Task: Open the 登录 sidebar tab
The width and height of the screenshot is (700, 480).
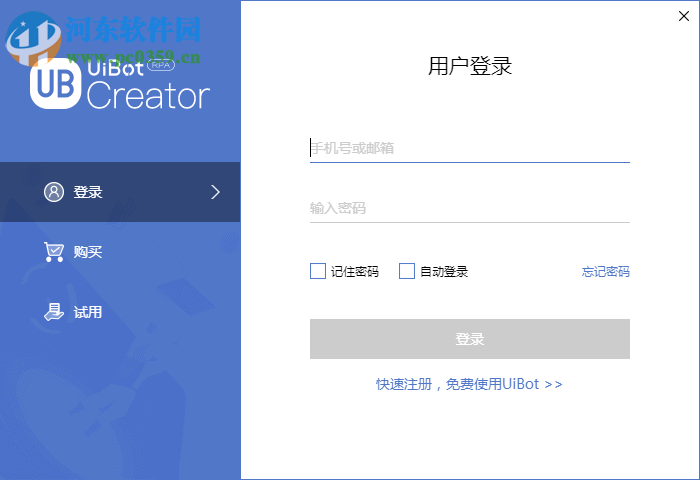Action: click(120, 192)
